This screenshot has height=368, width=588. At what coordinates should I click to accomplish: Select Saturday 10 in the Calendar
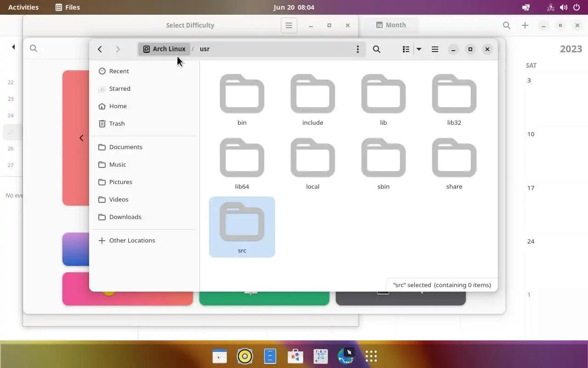pyautogui.click(x=531, y=134)
